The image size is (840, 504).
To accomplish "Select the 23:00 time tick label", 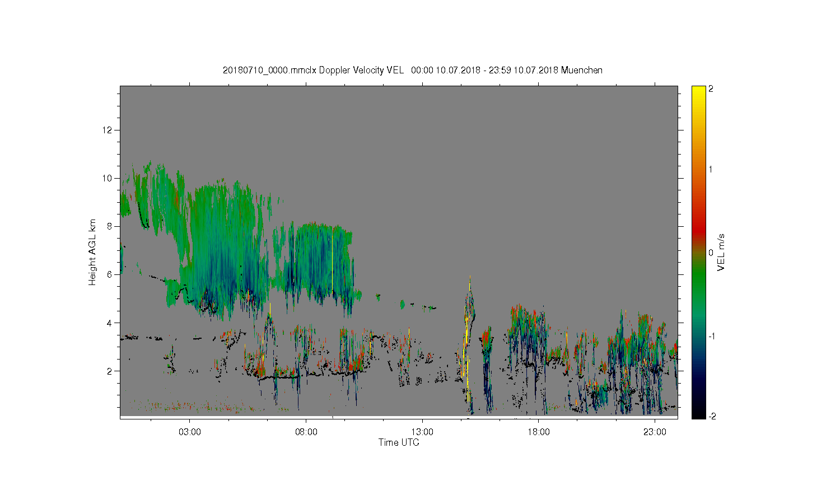I will pos(655,432).
